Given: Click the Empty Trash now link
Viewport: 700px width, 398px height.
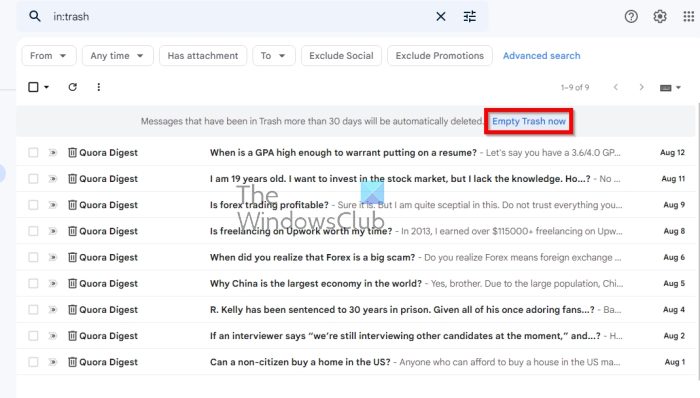Looking at the screenshot, I should [x=529, y=121].
